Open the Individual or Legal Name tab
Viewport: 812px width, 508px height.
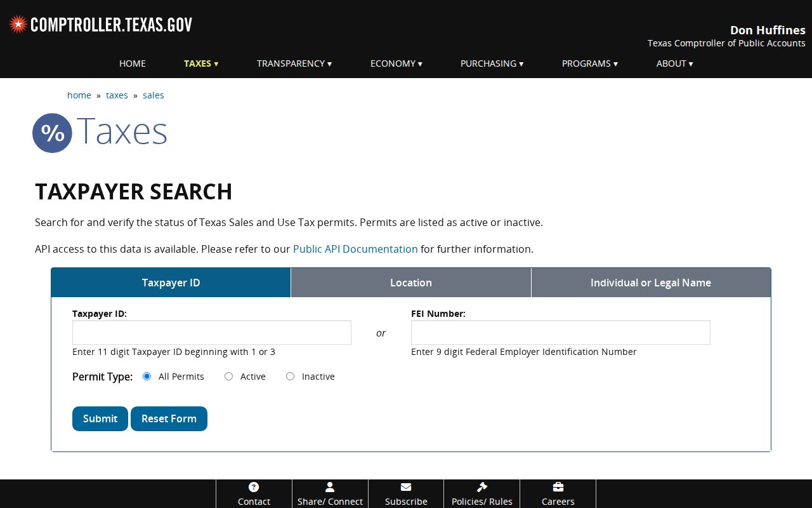coord(651,283)
